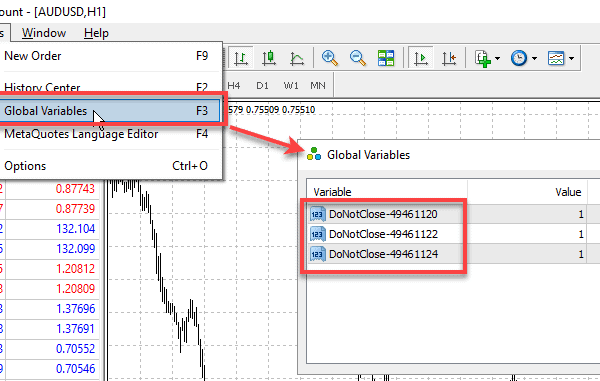This screenshot has width=600, height=381.
Task: Expand the templates dropdown arrow
Action: 571,59
